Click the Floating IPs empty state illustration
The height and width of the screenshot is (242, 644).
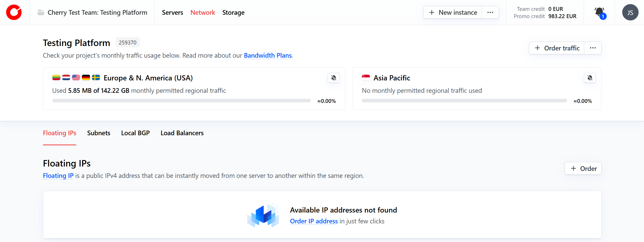click(x=263, y=215)
